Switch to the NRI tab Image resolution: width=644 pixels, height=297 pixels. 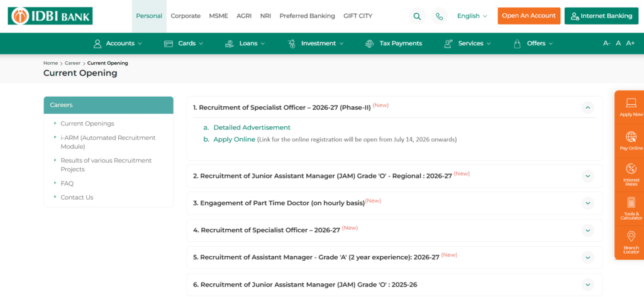[265, 16]
